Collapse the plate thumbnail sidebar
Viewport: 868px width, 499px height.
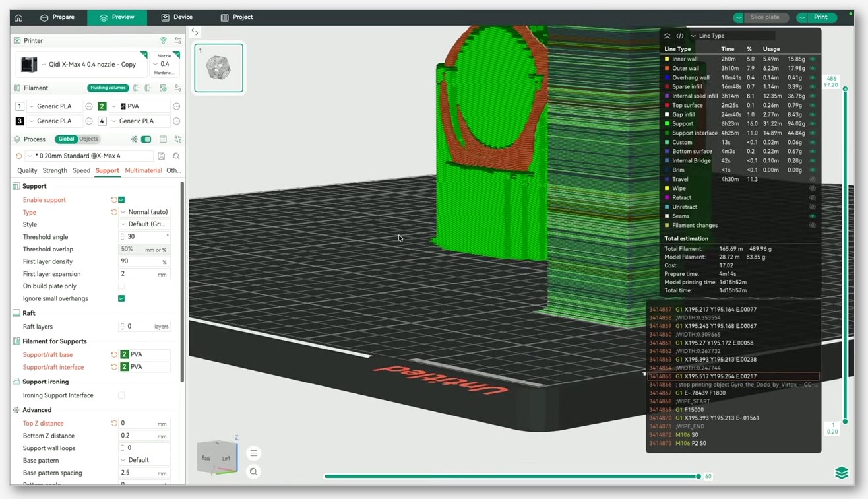pos(195,31)
